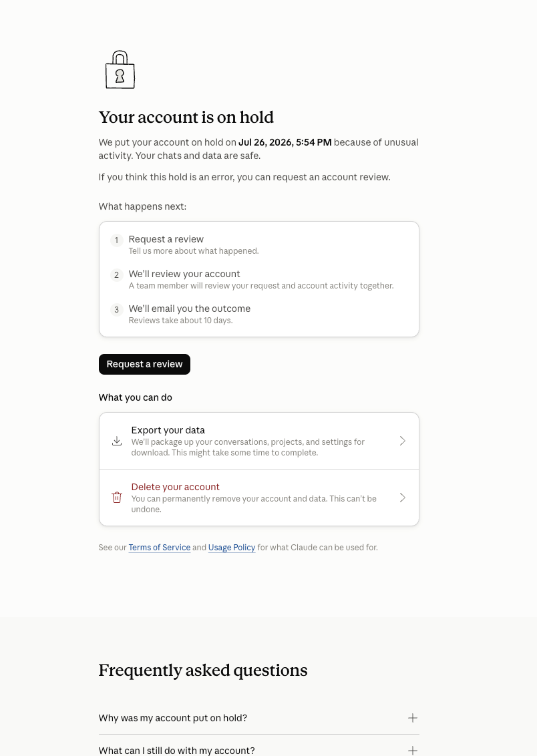The height and width of the screenshot is (756, 537).
Task: Expand the plus icon for What can I still do
Action: coord(413,750)
